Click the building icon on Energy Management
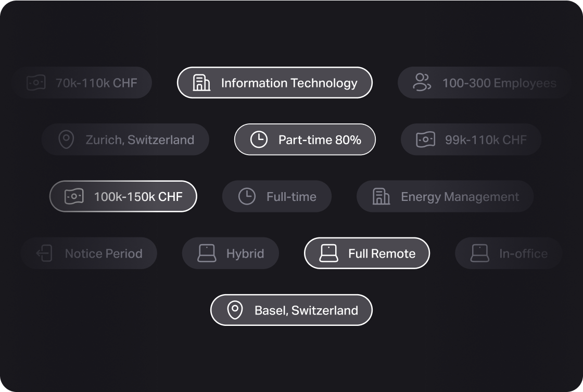 [381, 197]
